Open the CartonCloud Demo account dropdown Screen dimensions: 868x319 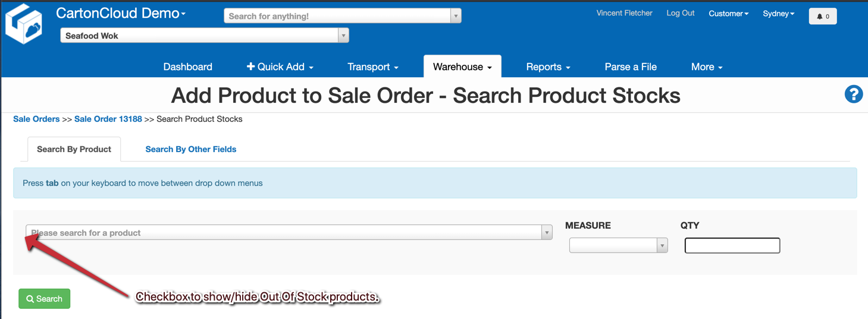[x=121, y=13]
